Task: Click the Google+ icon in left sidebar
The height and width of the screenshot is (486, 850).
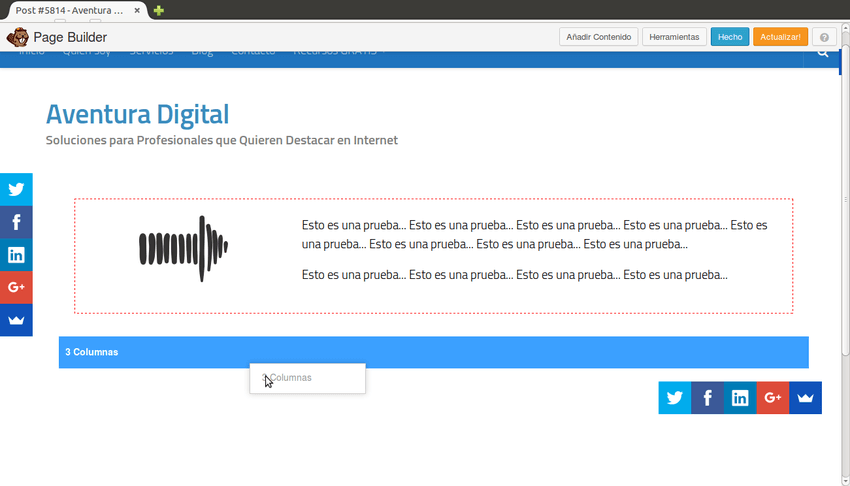Action: (16, 287)
